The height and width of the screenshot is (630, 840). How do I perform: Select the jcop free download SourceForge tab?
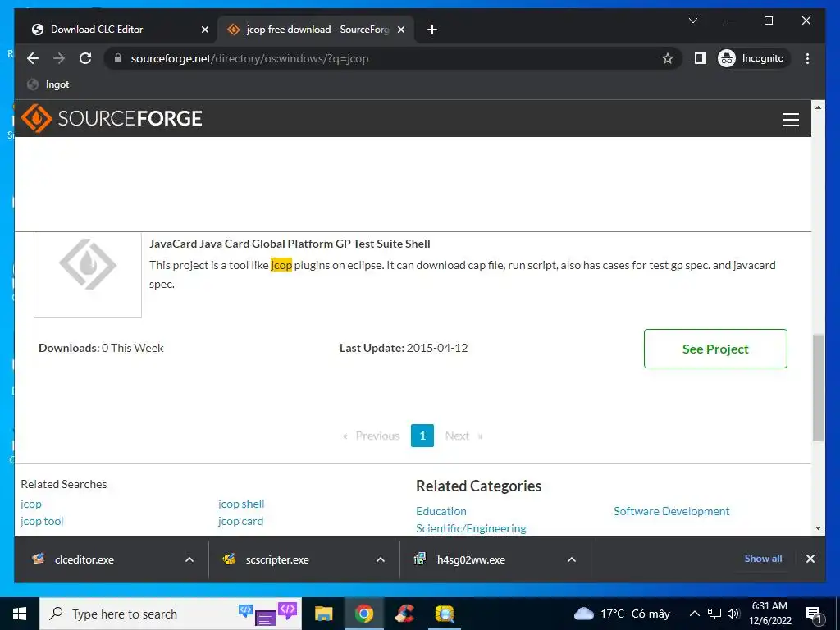tap(317, 30)
